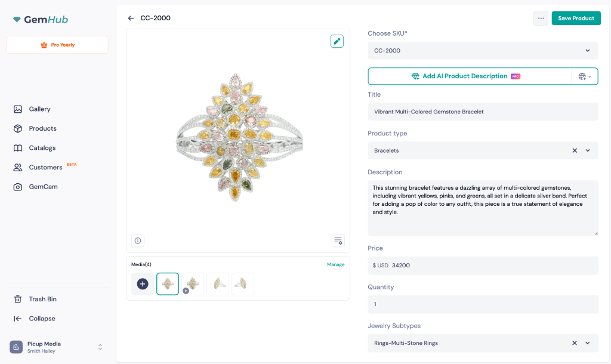Remove the Multi-Stone Rings subtype
The image size is (611, 364).
(x=574, y=343)
